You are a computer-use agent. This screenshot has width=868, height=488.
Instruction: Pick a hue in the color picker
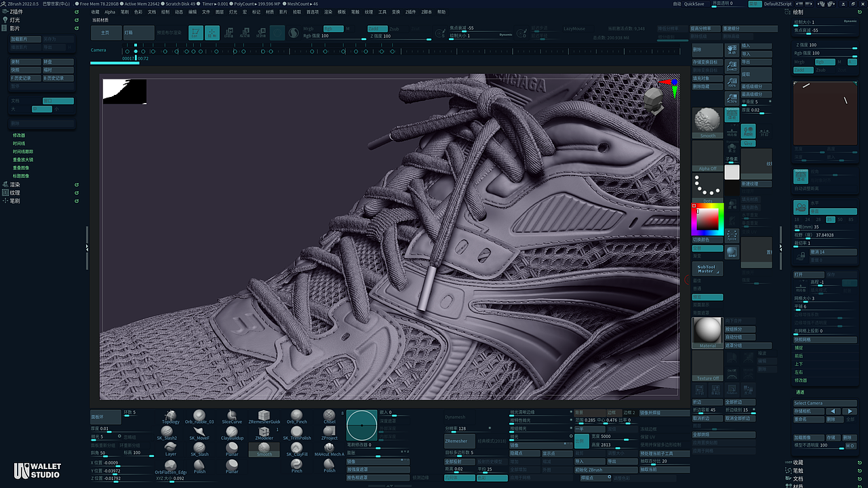click(707, 219)
